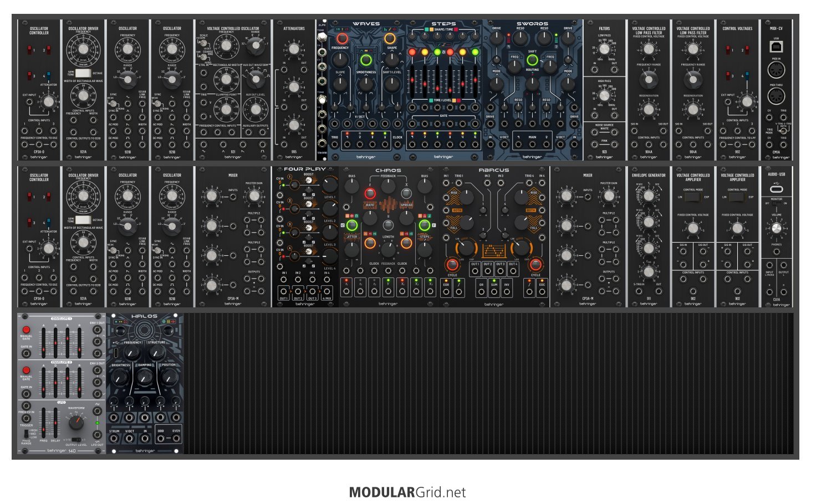Click the green SHIFT button on SWORDS

coord(532,59)
